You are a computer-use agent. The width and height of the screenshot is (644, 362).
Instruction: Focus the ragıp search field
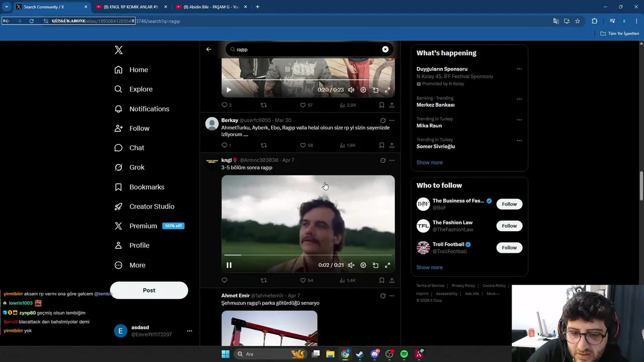click(308, 49)
